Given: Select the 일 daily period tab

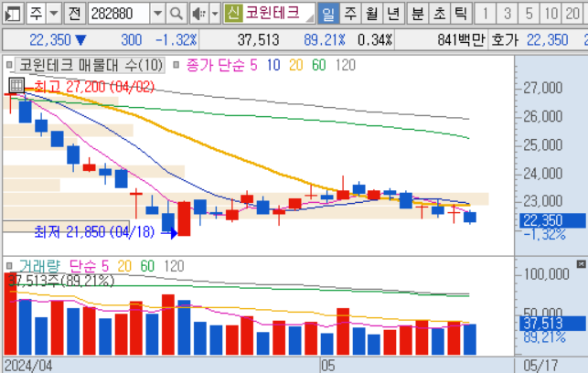Looking at the screenshot, I should pyautogui.click(x=328, y=14).
